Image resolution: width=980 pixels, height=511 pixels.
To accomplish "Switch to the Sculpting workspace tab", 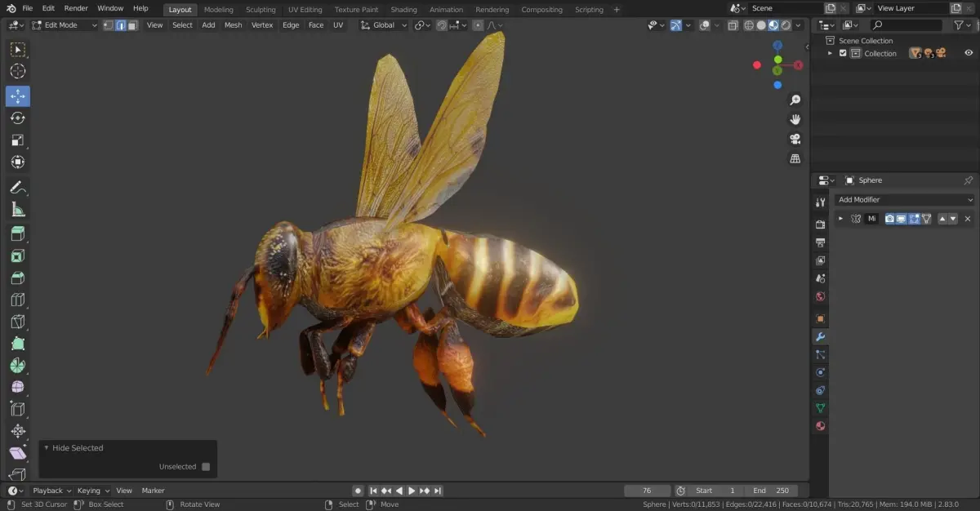I will (261, 10).
